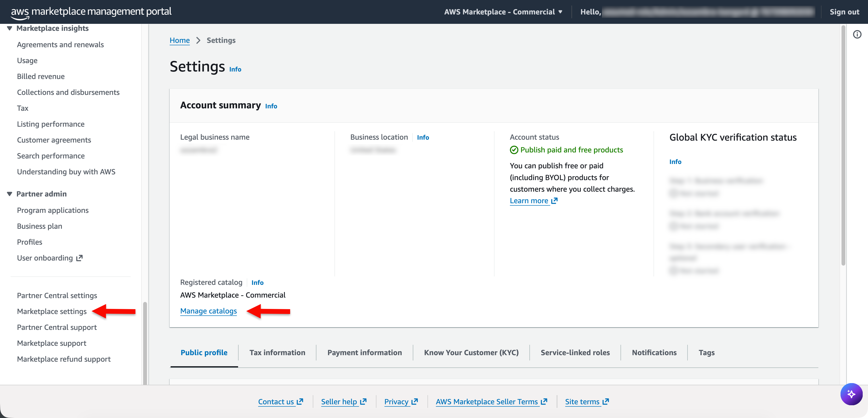The image size is (868, 418).
Task: Open Business plan
Action: pos(40,226)
